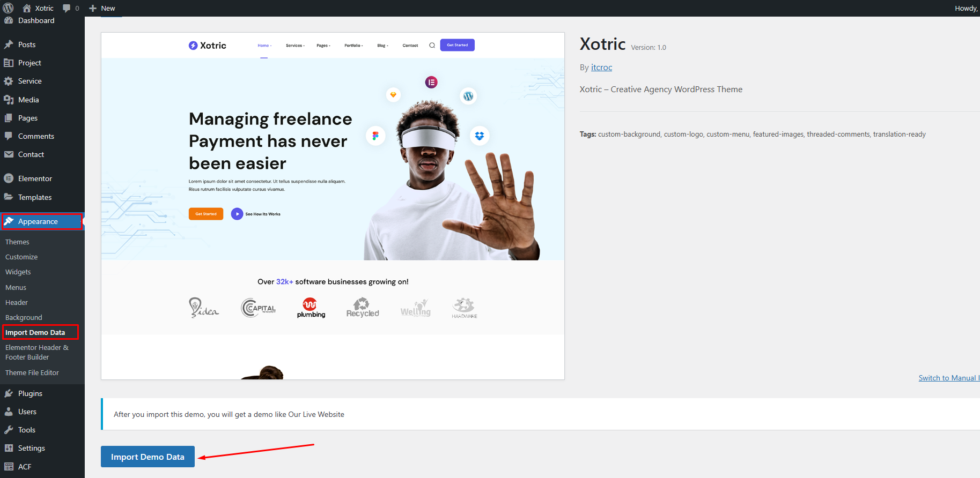Click the Comments speech bubble icon in sidebar
The height and width of the screenshot is (478, 980).
9,136
